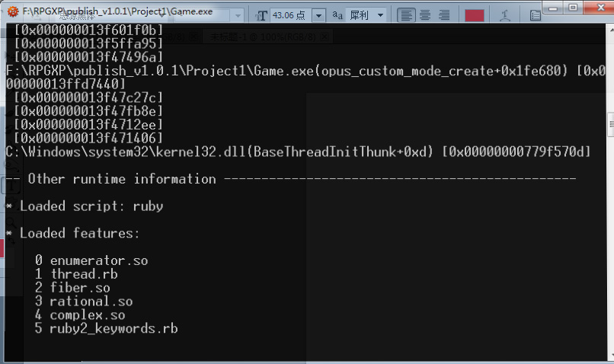Minimize the Game.exe console window
Image resolution: width=614 pixels, height=364 pixels.
tap(553, 8)
